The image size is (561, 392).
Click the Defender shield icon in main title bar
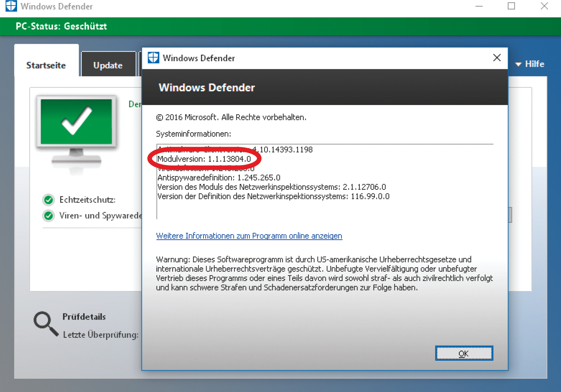point(11,6)
